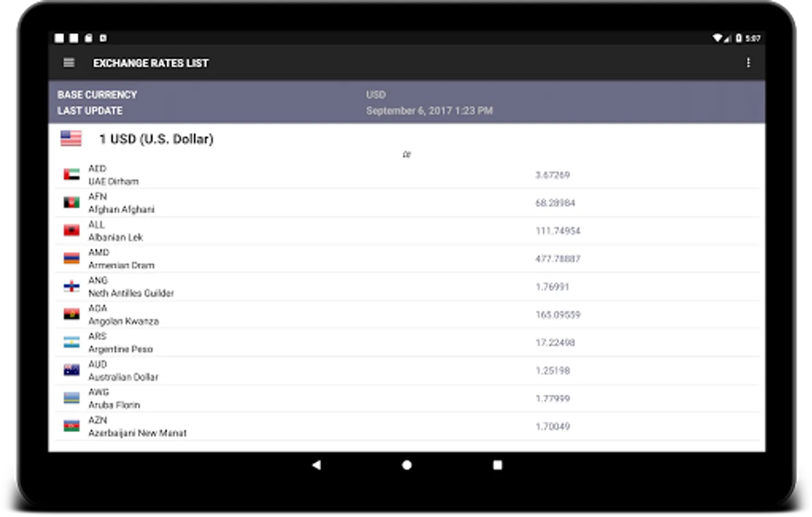Select the 1 USD (U.S. Dollar) heading
The width and height of the screenshot is (812, 517).
pos(156,139)
